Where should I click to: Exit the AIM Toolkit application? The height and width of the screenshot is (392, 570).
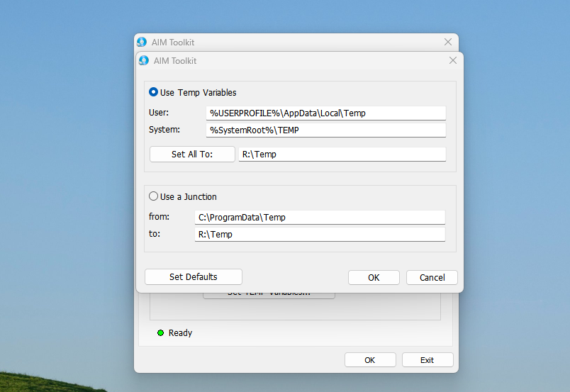(427, 360)
